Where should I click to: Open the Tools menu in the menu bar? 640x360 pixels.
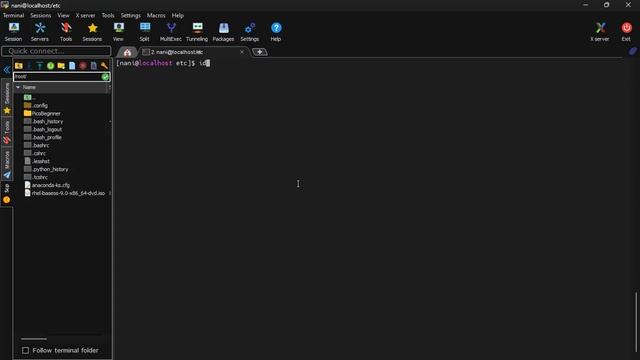pos(108,16)
